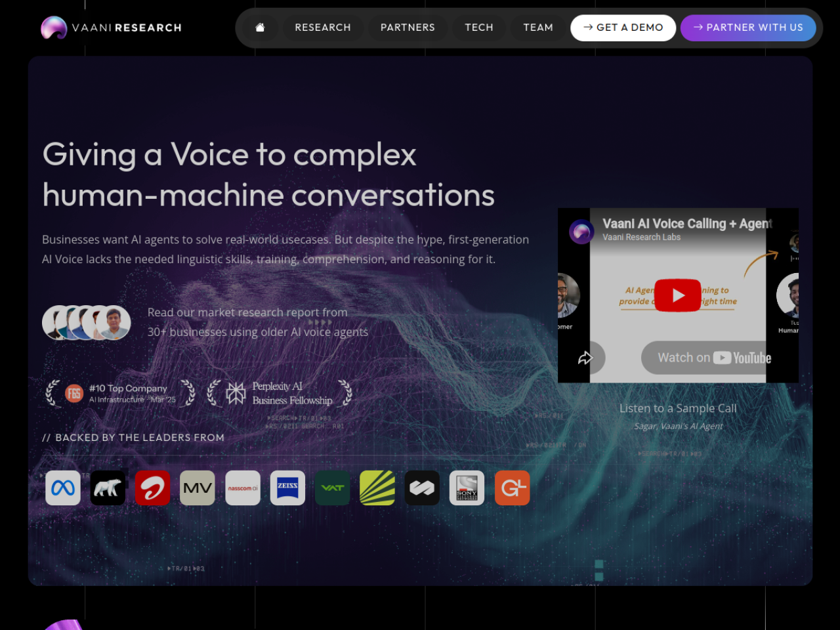Screen dimensions: 840x630
Task: Open the Vaani Research Labs channel avatar
Action: tap(581, 231)
